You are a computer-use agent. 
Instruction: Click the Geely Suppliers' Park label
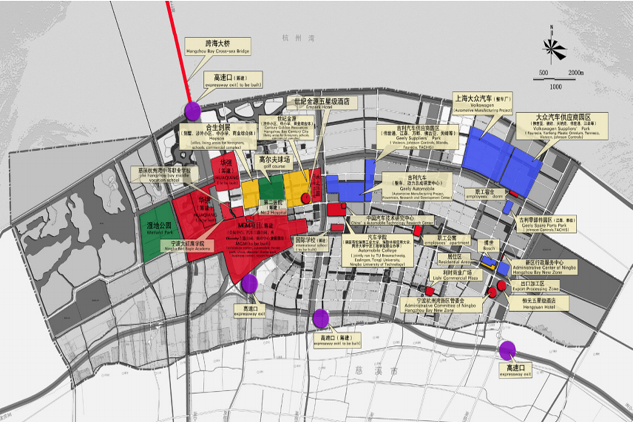418,136
